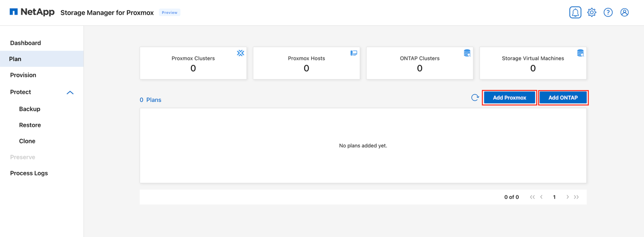644x237 pixels.
Task: Open the user profile icon
Action: (x=624, y=13)
